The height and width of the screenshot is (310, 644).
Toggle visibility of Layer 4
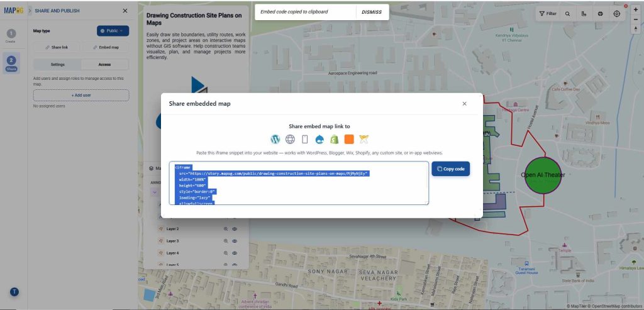[x=235, y=253]
